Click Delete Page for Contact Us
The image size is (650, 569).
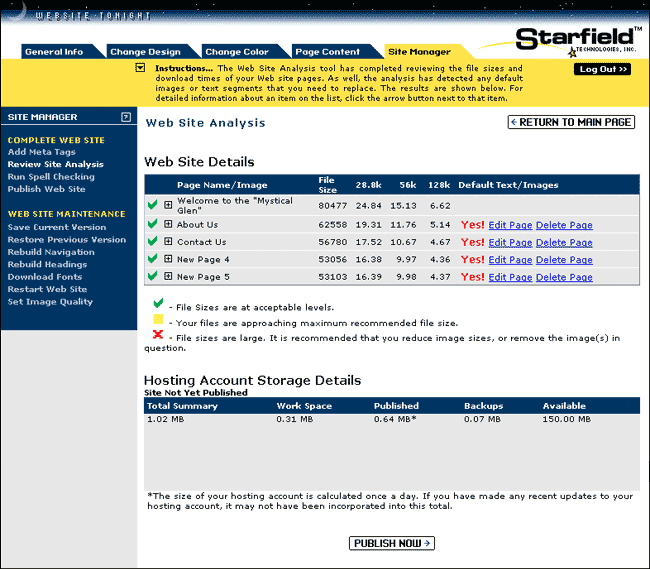click(564, 242)
